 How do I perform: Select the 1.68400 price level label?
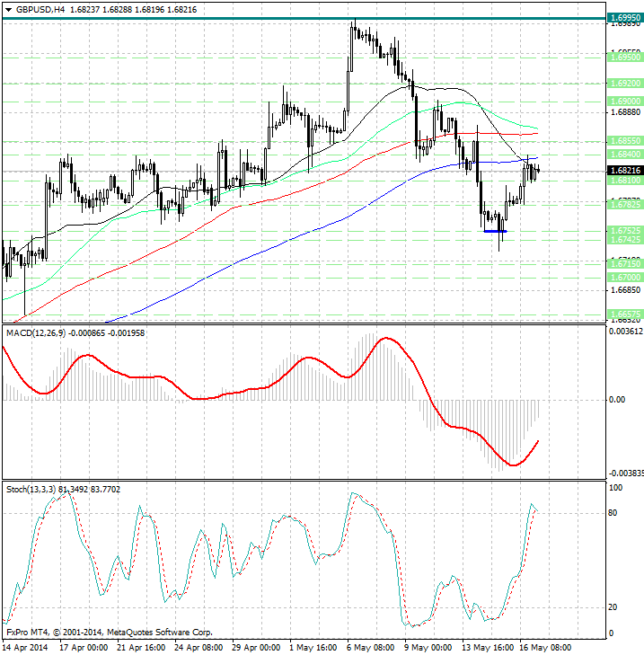625,155
